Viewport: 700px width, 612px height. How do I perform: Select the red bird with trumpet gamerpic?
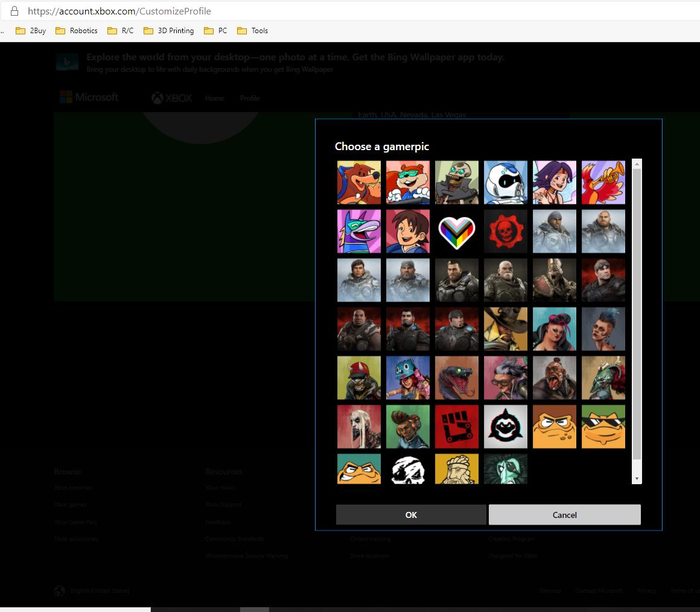point(603,183)
